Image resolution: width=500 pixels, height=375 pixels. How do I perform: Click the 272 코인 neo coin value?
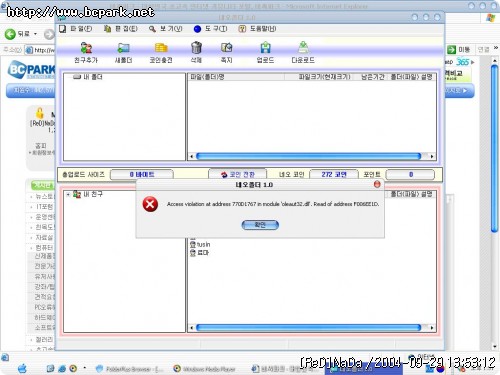[334, 174]
